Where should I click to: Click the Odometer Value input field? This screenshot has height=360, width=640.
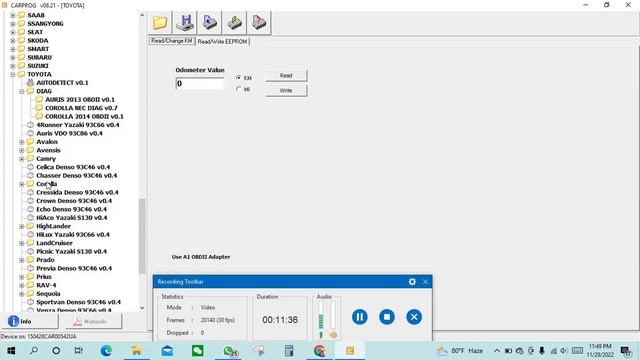pos(200,83)
